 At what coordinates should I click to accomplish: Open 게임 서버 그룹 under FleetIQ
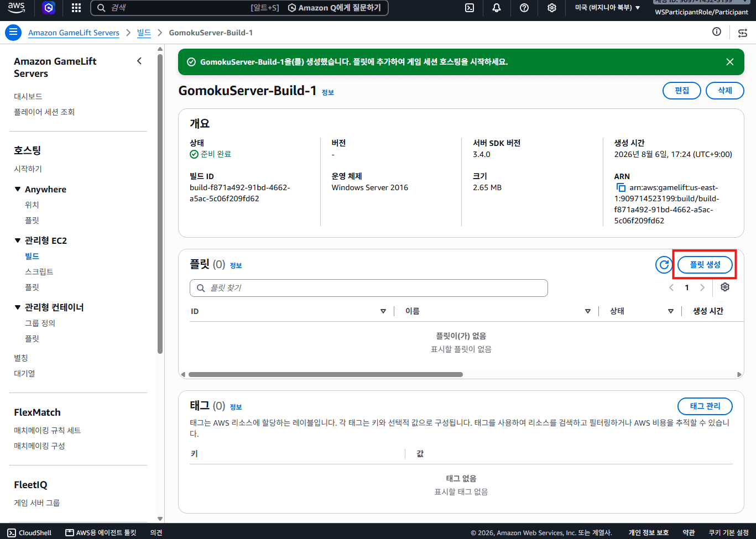point(37,503)
